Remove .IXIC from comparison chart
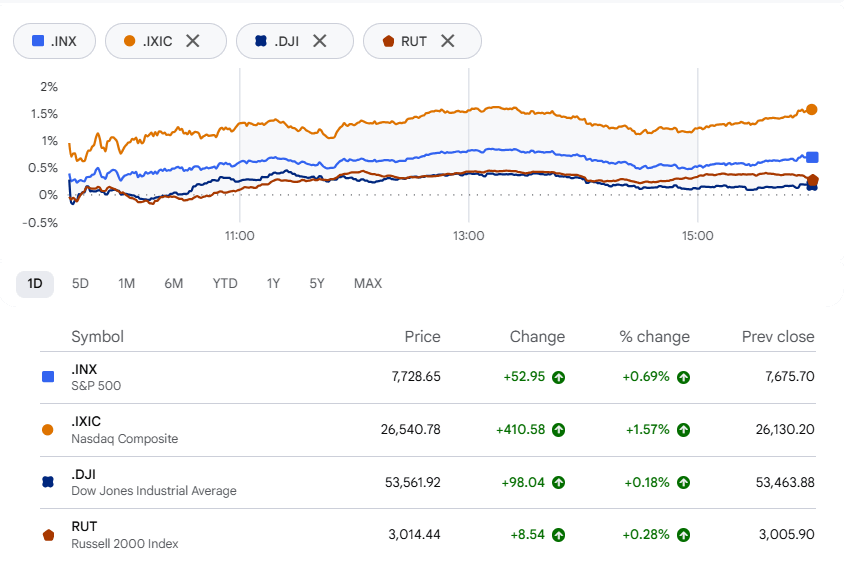The width and height of the screenshot is (849, 563). (193, 41)
